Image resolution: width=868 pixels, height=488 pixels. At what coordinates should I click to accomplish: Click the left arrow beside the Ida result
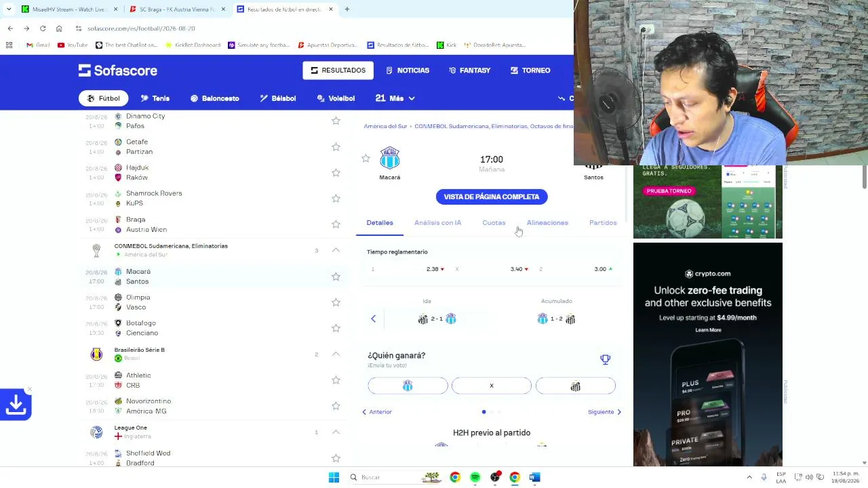point(373,319)
